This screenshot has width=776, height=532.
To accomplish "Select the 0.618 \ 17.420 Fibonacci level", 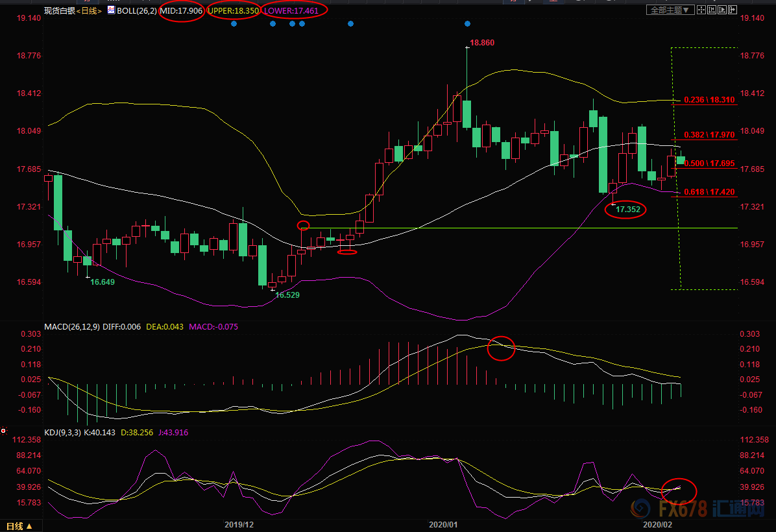I will tap(709, 192).
